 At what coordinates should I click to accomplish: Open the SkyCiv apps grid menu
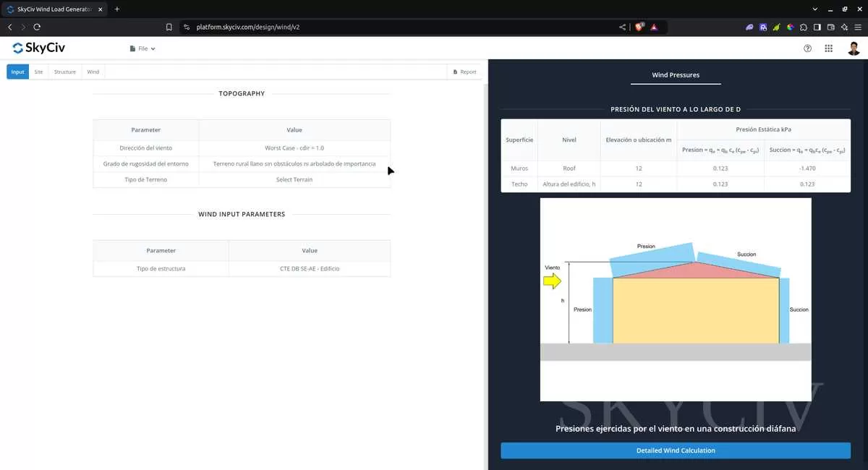[x=828, y=48]
